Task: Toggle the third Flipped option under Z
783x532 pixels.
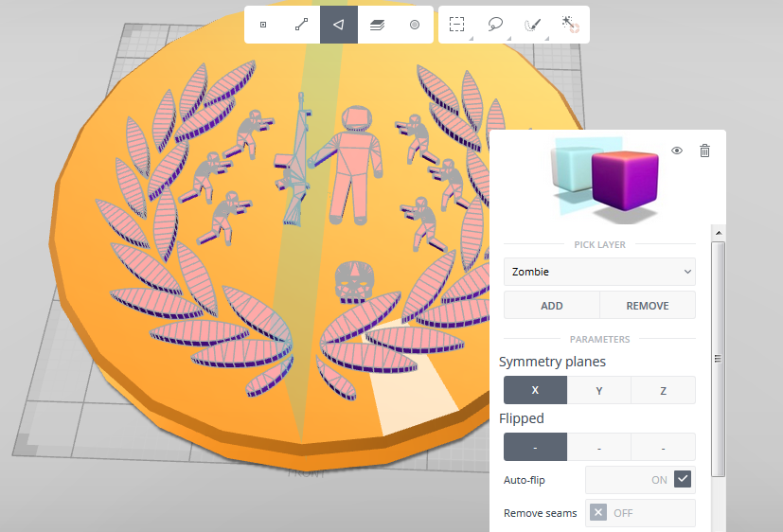Action: click(x=663, y=447)
